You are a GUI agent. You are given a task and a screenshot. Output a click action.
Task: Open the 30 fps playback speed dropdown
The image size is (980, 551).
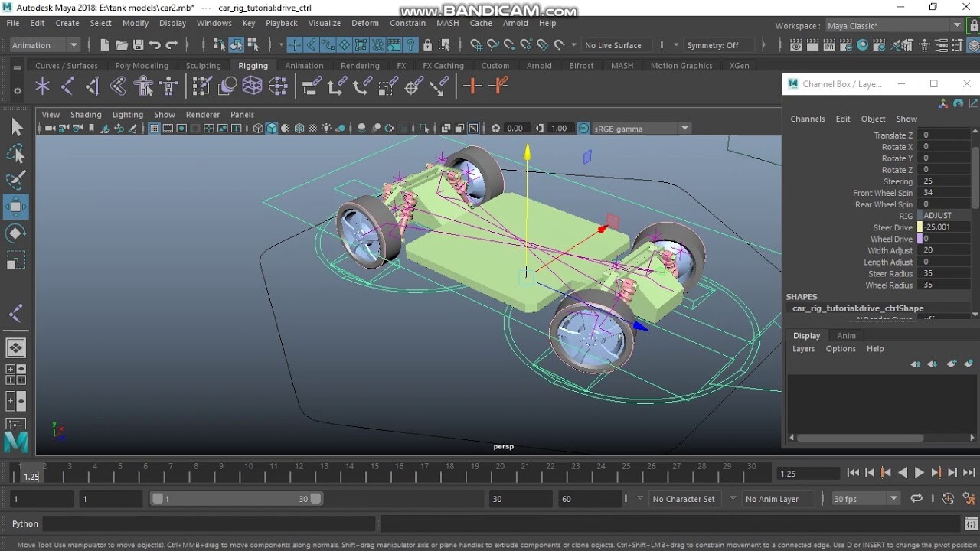tap(865, 498)
